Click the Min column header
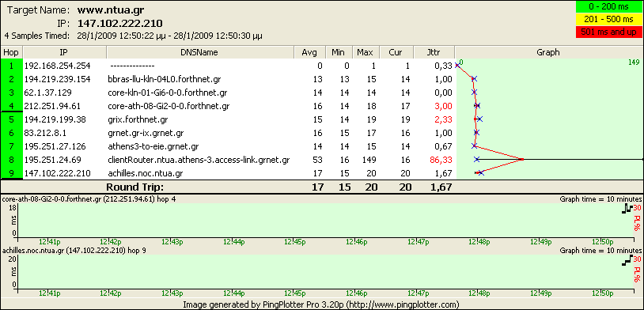 (x=339, y=52)
